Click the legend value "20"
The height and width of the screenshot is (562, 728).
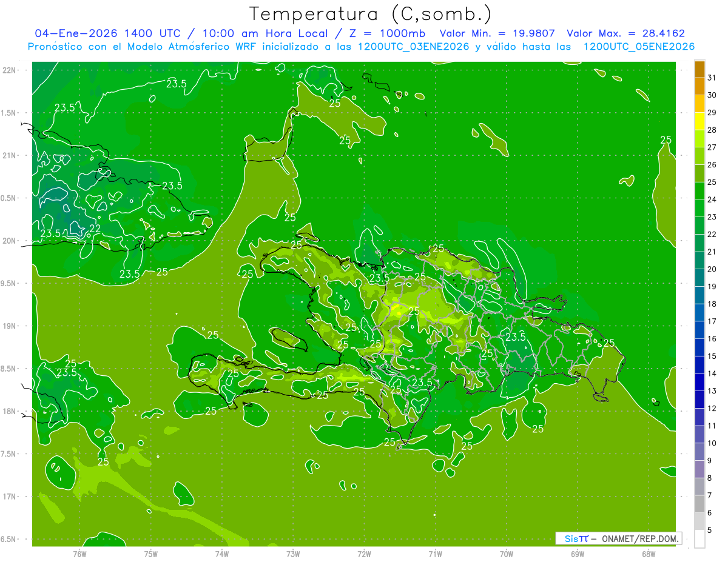(712, 269)
